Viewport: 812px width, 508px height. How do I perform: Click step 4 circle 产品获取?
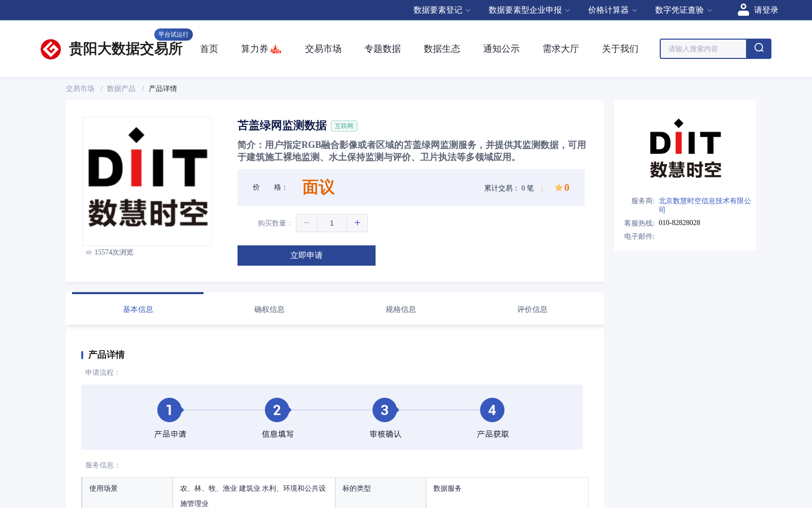[x=492, y=410]
